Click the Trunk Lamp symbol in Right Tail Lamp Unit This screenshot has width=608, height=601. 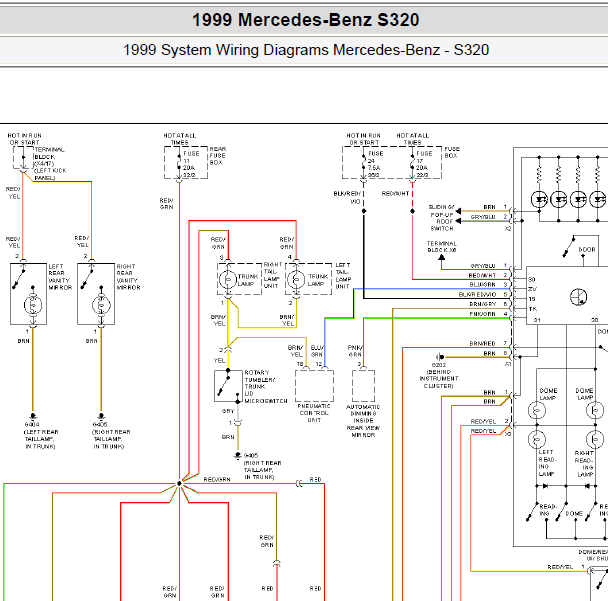coord(228,279)
